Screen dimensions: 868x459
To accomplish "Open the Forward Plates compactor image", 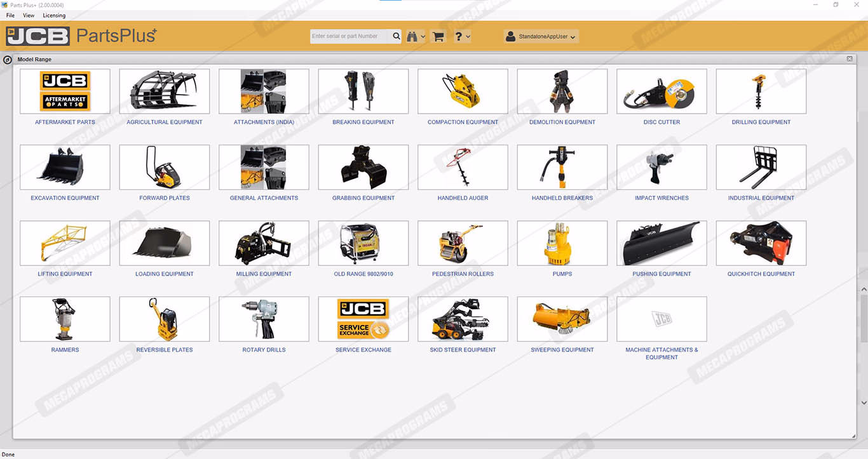I will point(165,167).
